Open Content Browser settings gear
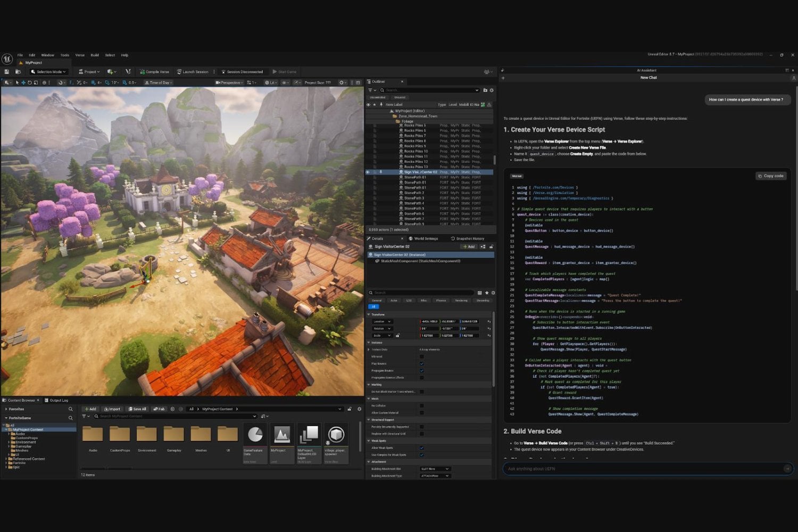798x532 pixels. tap(359, 409)
